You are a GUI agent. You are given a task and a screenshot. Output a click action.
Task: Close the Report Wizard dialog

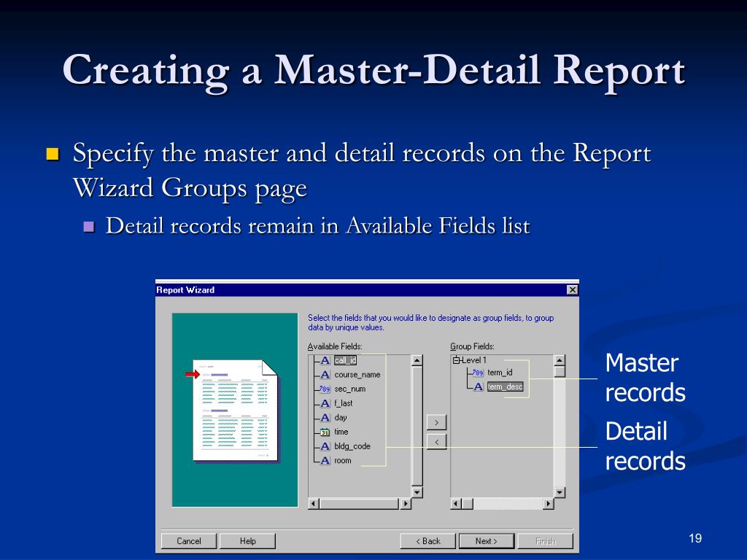tap(572, 289)
